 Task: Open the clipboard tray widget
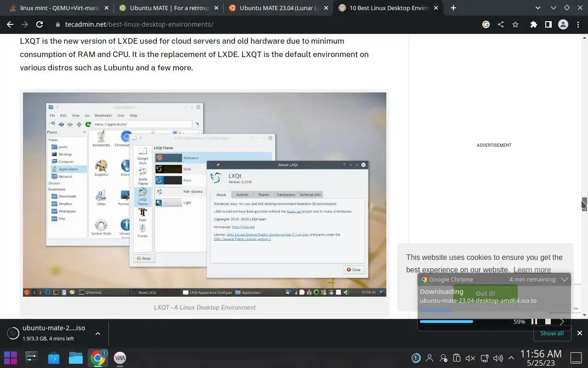(x=457, y=357)
